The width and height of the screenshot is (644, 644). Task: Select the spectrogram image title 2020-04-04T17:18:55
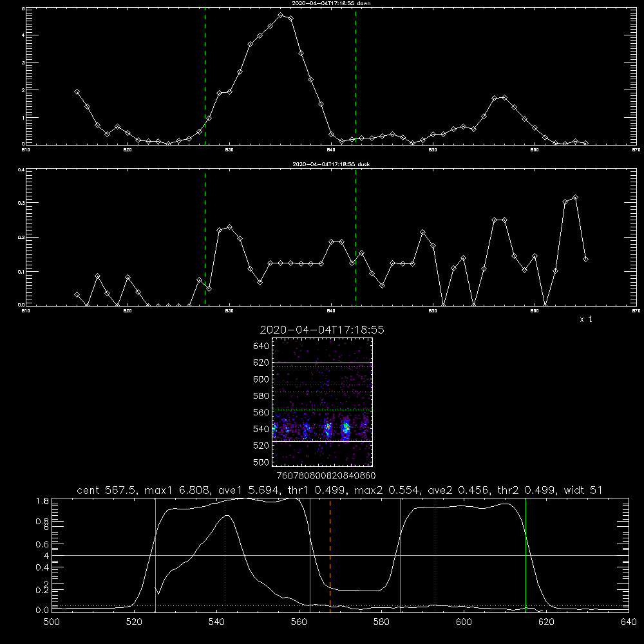click(322, 330)
